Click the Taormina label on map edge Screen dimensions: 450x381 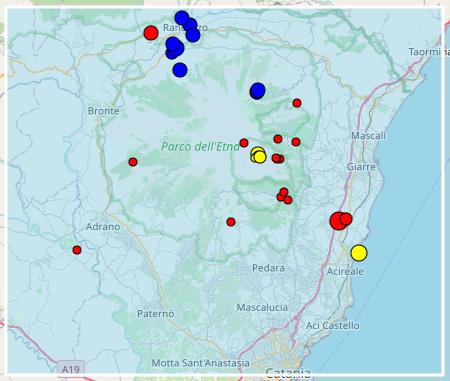429,52
